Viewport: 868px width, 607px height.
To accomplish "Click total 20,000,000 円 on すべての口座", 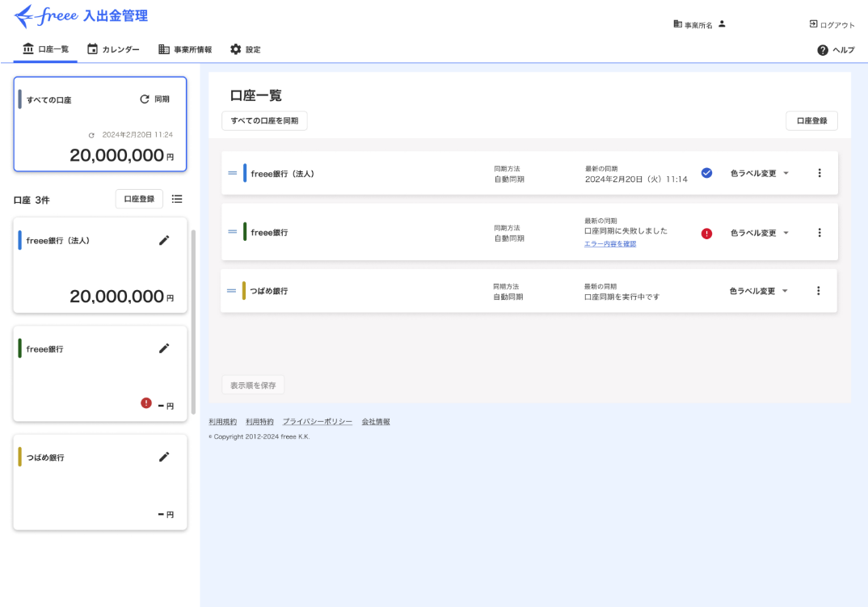I will 122,155.
